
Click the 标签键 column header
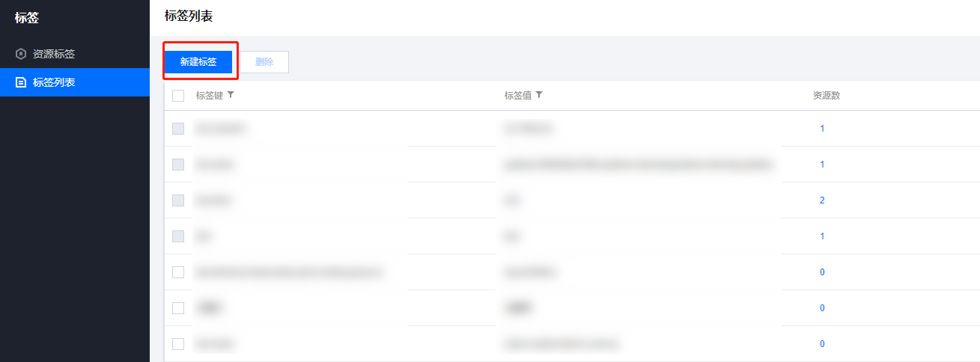209,96
